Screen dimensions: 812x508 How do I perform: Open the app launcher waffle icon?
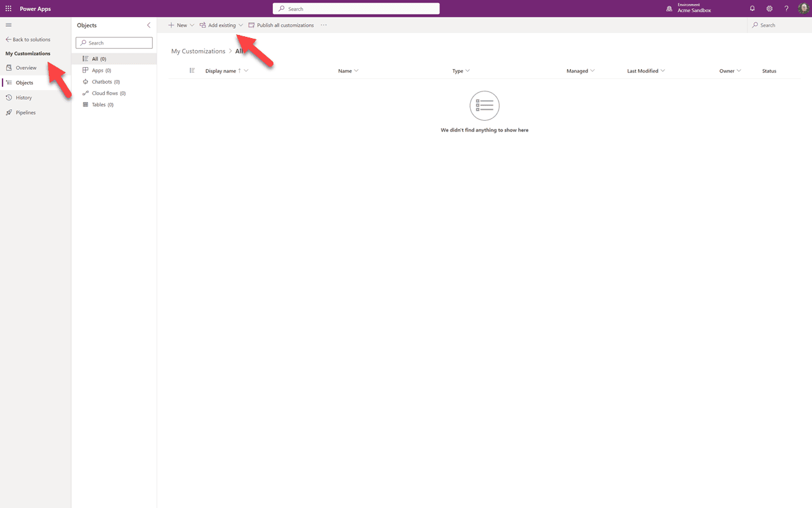pyautogui.click(x=8, y=9)
